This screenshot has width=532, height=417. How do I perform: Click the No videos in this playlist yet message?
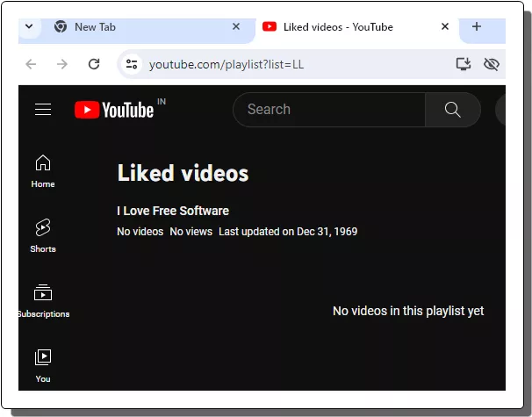click(x=408, y=311)
